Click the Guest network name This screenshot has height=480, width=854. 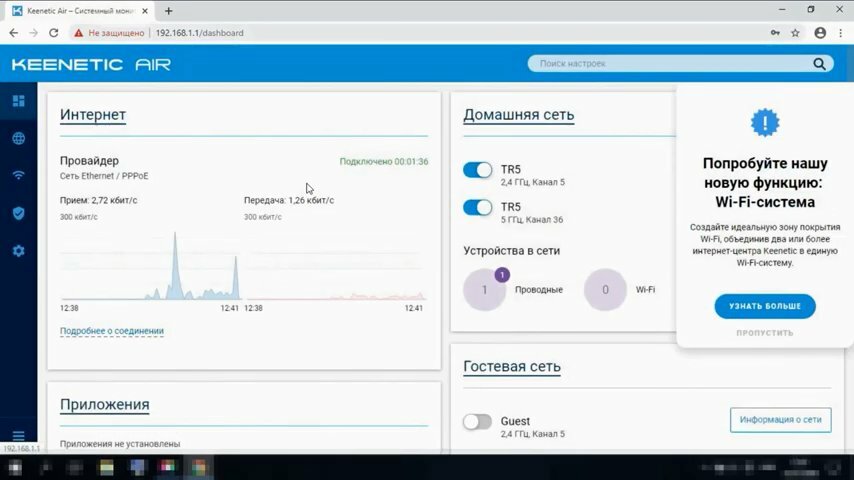[x=515, y=421]
